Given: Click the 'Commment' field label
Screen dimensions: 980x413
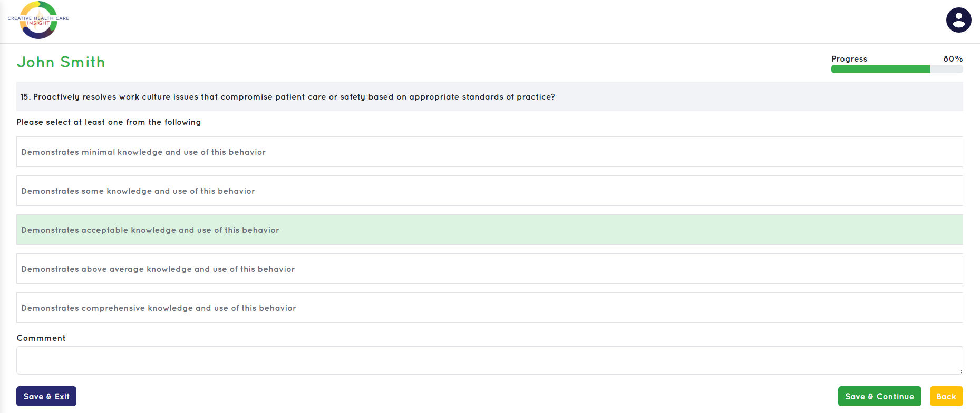Looking at the screenshot, I should [41, 338].
